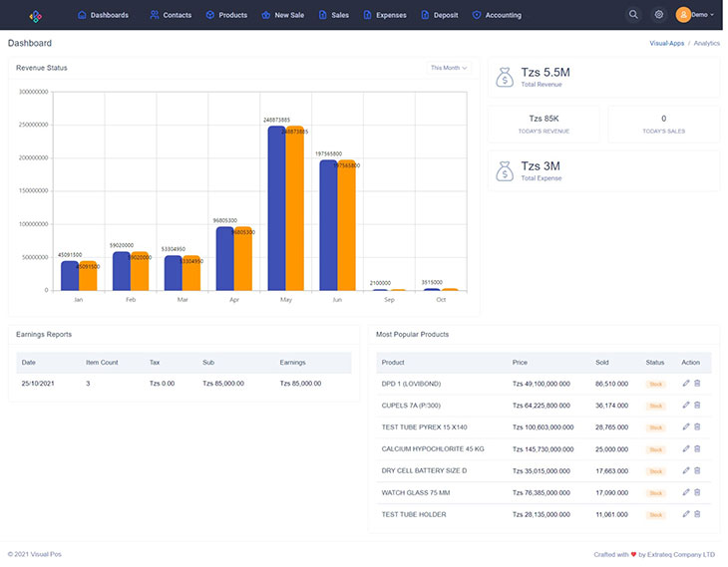Click edit pencil for DPD 1 (LOVIBOND)
The image size is (728, 567).
(x=685, y=384)
